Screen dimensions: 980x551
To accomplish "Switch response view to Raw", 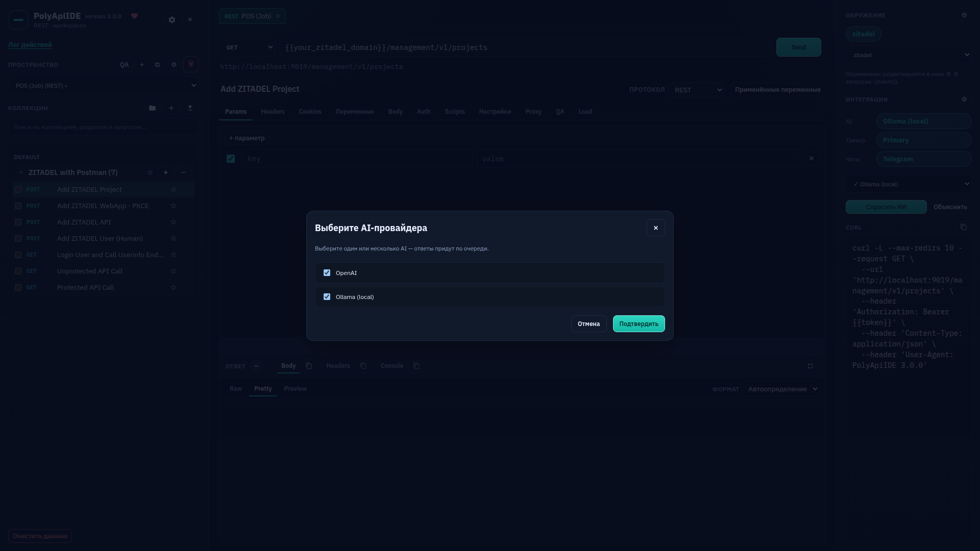I will [236, 389].
